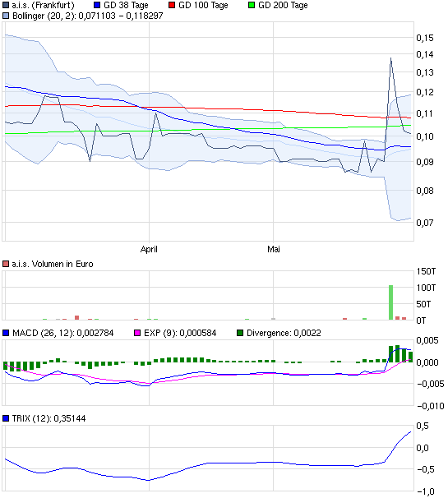
Task: Click the tall green volume bar
Action: tap(390, 302)
